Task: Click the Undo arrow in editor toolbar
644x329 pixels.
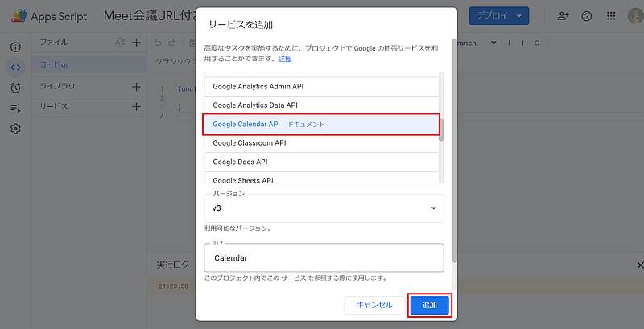Action: (x=159, y=43)
